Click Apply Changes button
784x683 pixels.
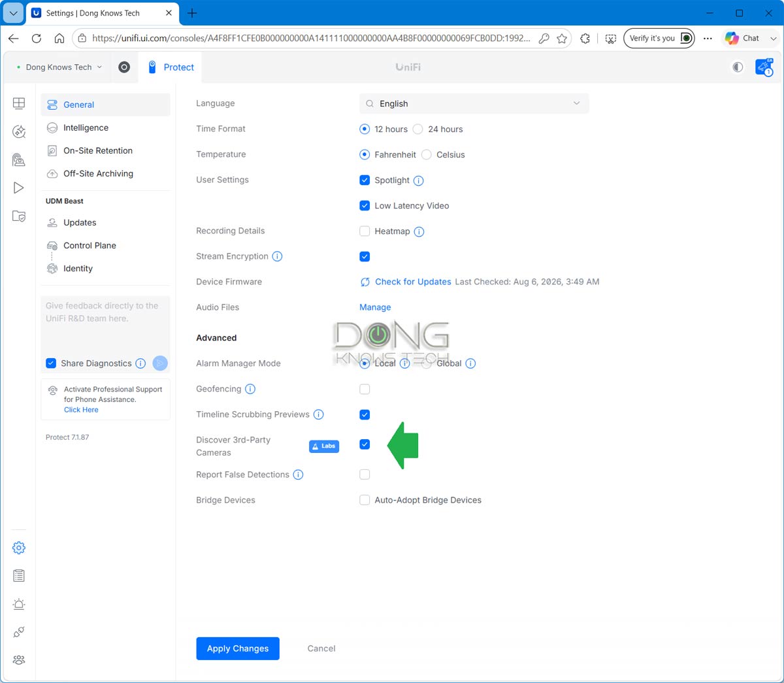pyautogui.click(x=238, y=648)
